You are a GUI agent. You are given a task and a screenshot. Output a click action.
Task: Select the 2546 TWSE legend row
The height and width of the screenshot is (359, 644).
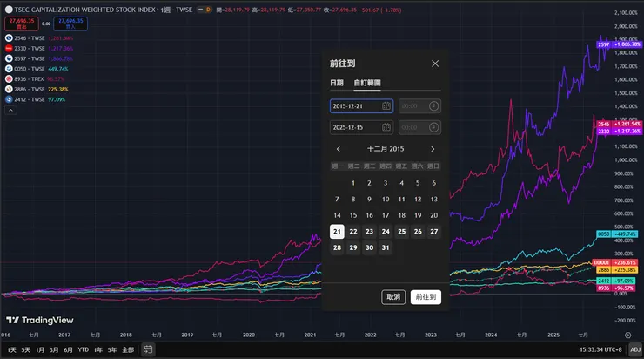pos(39,38)
